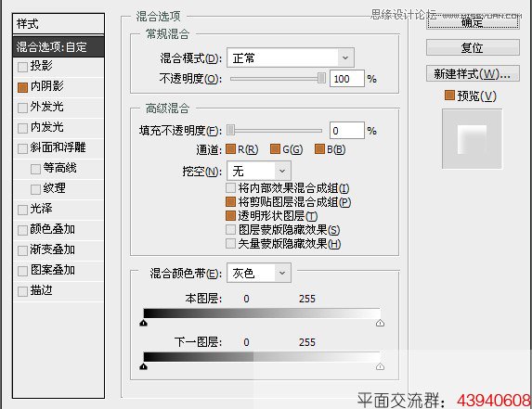Screen dimensions: 532x409
Task: Enable the 内发光 inner glow checkbox
Action: [x=22, y=128]
